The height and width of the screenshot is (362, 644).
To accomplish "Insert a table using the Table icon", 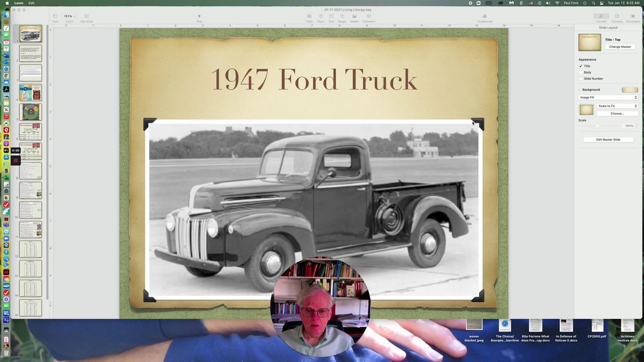I will click(309, 18).
